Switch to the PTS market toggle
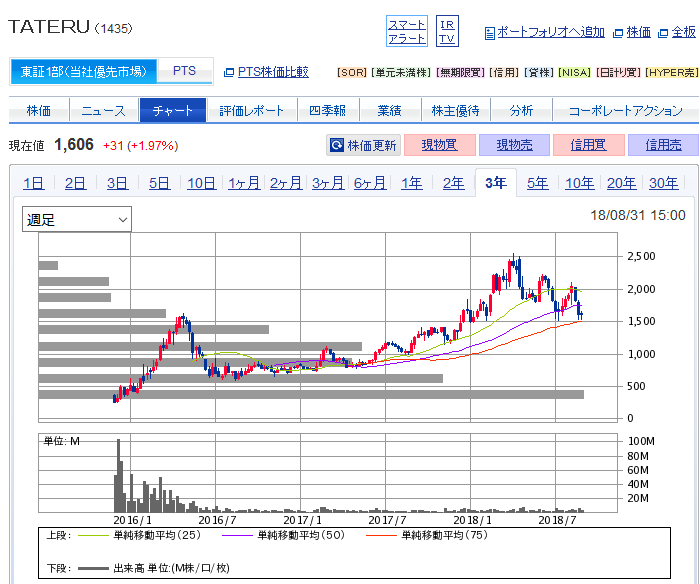 pyautogui.click(x=185, y=72)
